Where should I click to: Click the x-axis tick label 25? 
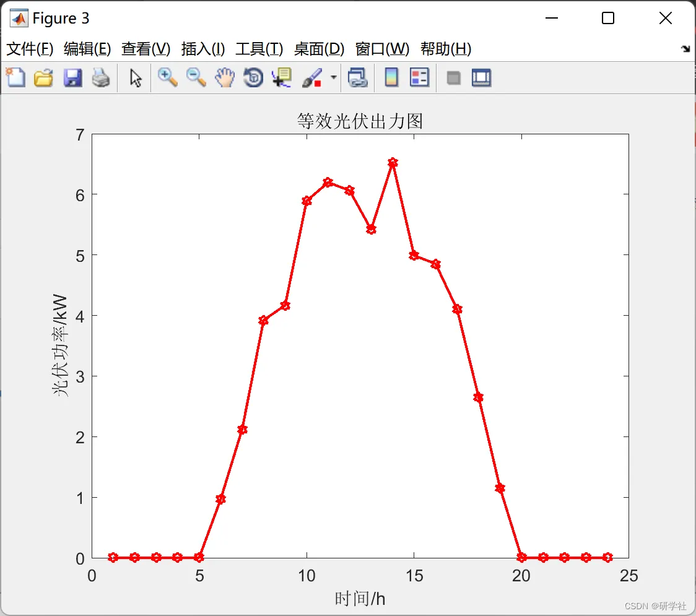(629, 576)
